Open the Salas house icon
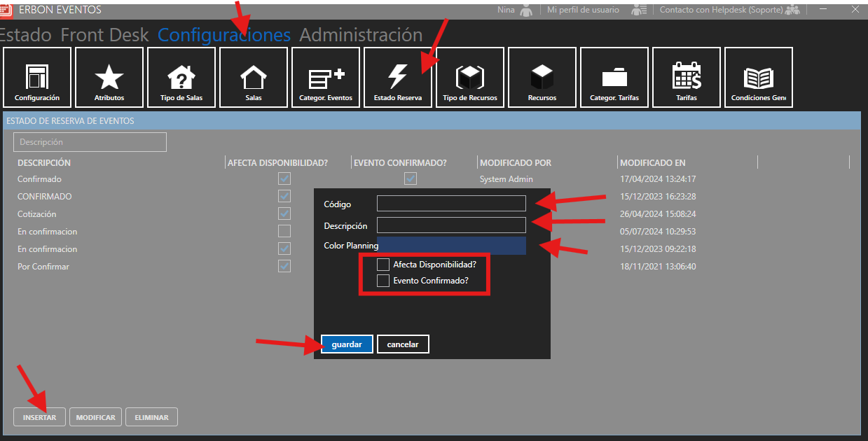The image size is (868, 441). 254,76
